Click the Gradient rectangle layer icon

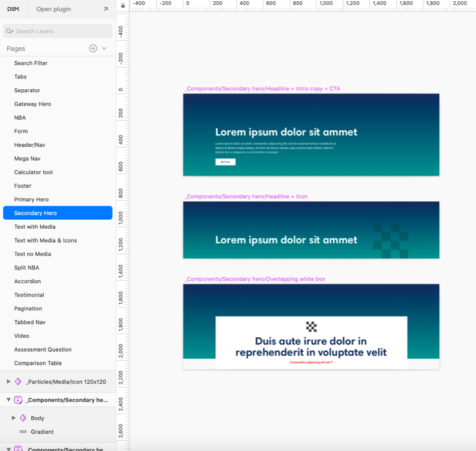[x=23, y=432]
